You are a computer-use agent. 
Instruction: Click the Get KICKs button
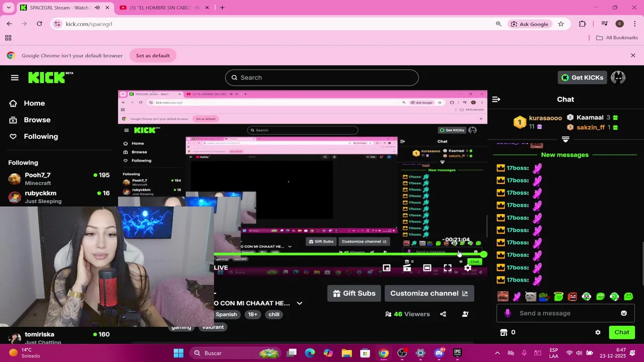(x=582, y=77)
